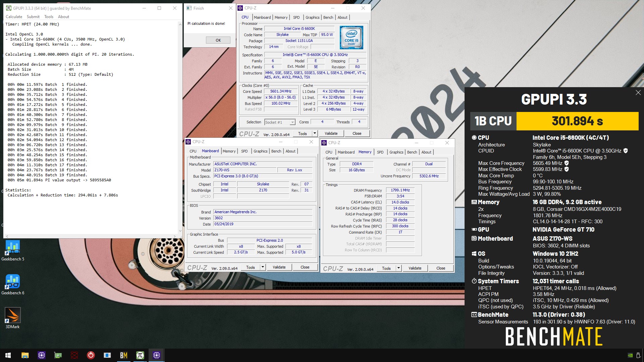Image resolution: width=644 pixels, height=362 pixels.
Task: Click verified shield next to 5599.83 MHz
Action: (567, 169)
